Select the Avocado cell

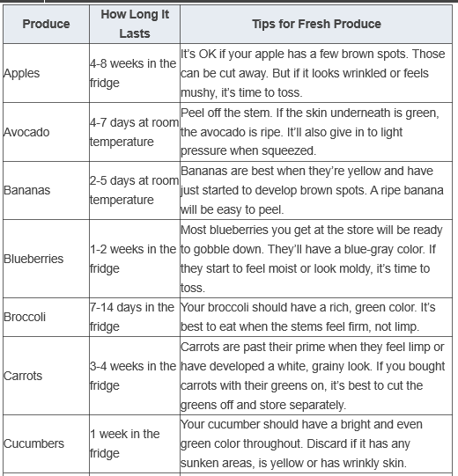(x=46, y=132)
